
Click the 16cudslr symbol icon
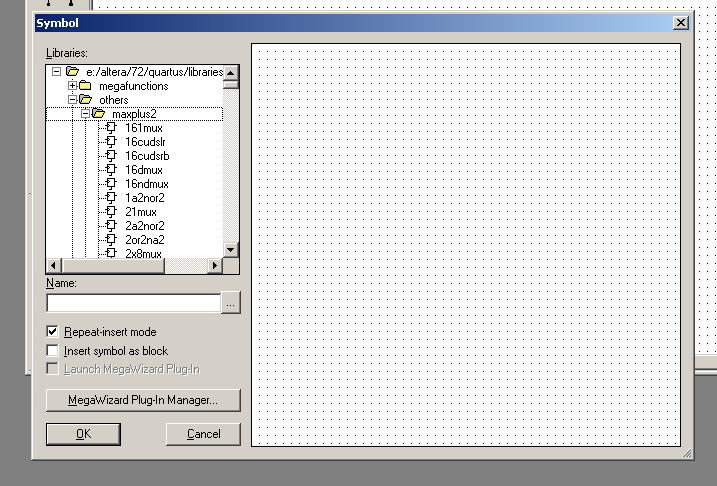(x=111, y=142)
